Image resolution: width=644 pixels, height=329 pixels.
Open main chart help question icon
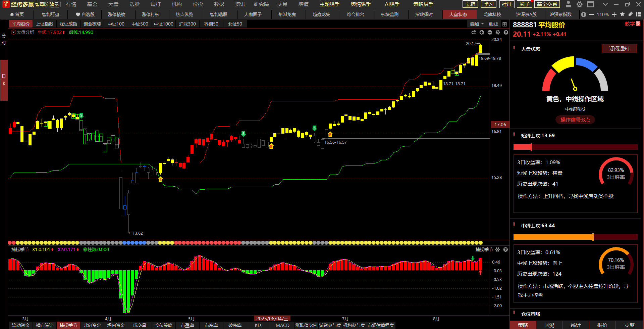pyautogui.click(x=506, y=32)
